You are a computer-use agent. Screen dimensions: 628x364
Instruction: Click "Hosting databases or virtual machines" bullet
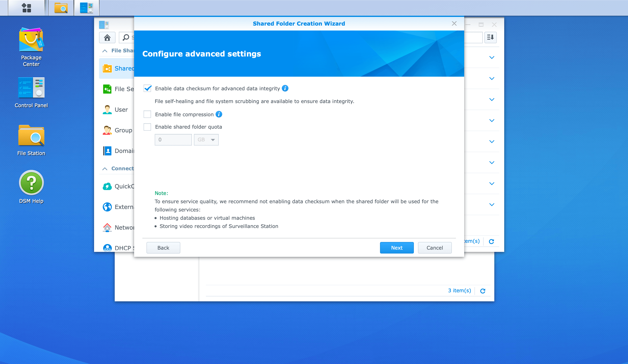point(207,218)
